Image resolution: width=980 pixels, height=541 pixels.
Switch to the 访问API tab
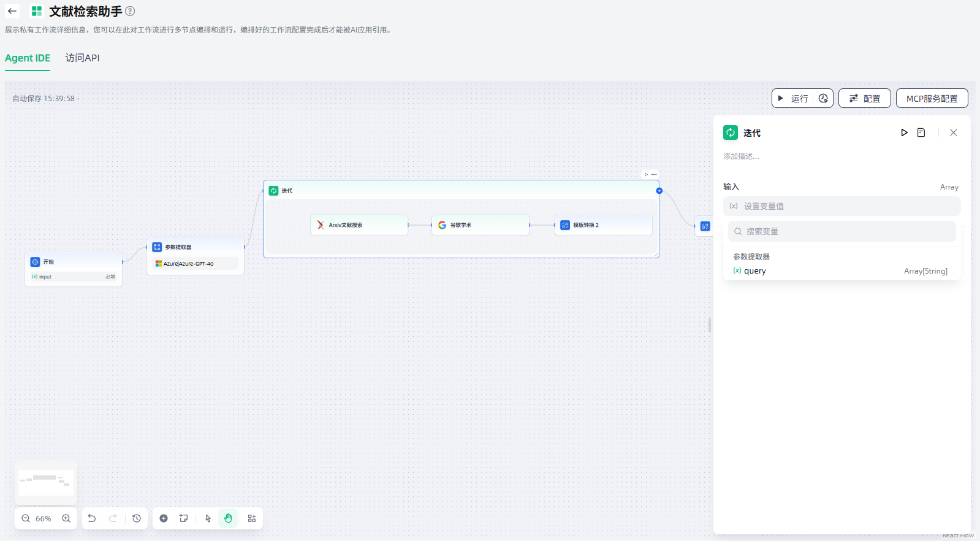pos(82,58)
